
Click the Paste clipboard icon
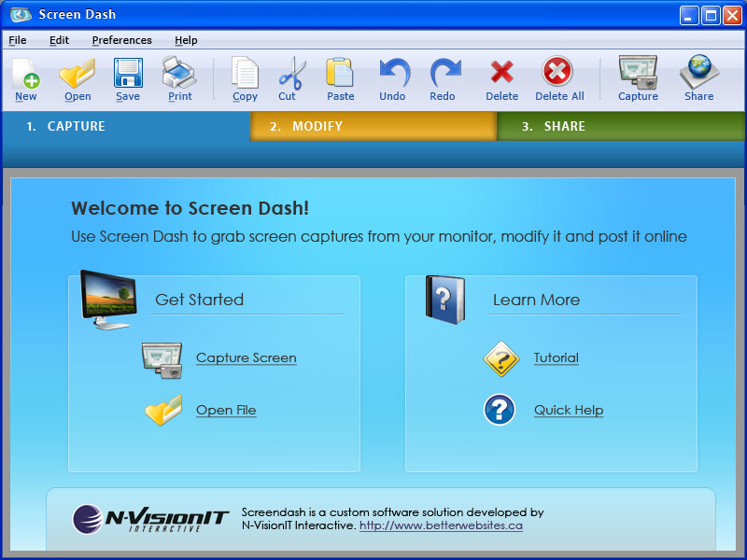[340, 73]
